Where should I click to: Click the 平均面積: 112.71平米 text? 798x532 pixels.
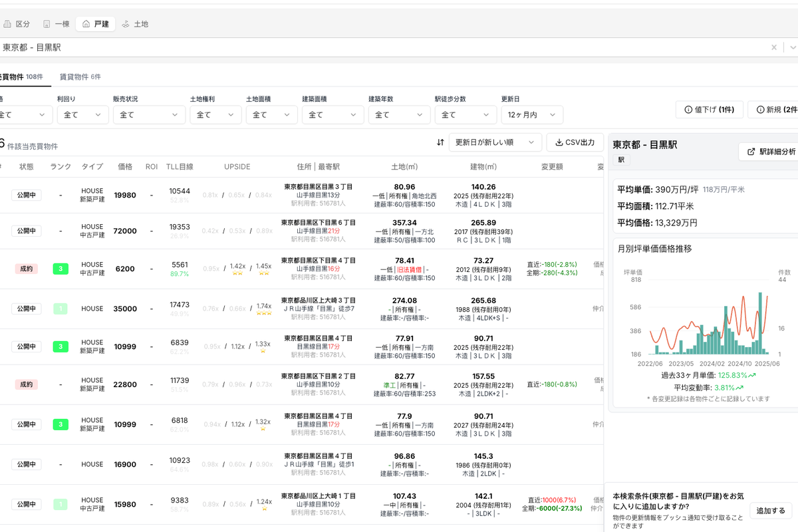click(656, 206)
